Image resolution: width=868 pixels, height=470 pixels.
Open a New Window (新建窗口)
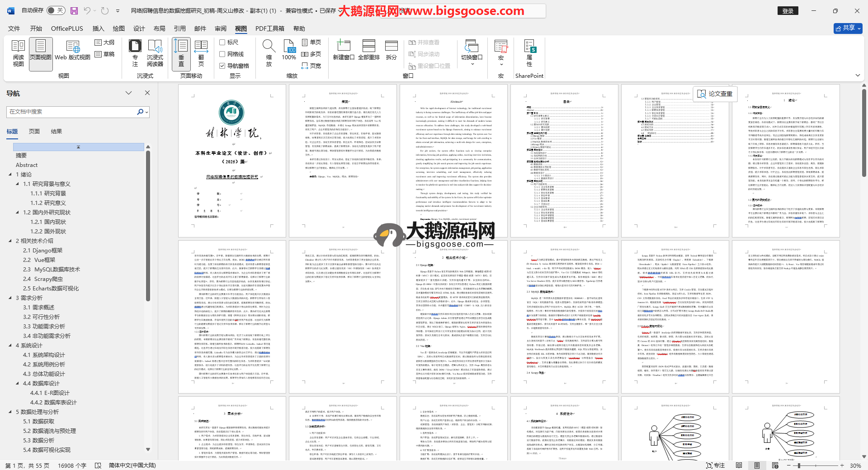coord(344,51)
